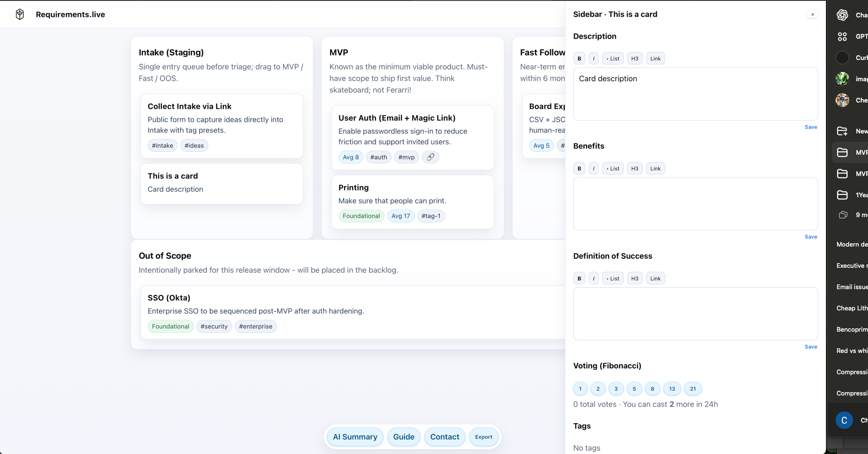The image size is (868, 454).
Task: Insert H3 heading in Definition of Success
Action: click(635, 278)
